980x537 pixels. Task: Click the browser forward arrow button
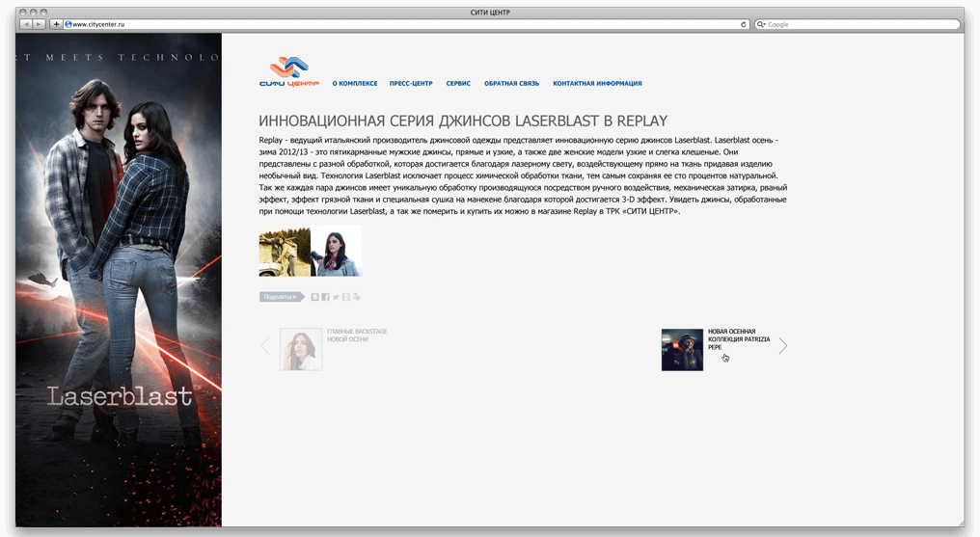[x=39, y=24]
